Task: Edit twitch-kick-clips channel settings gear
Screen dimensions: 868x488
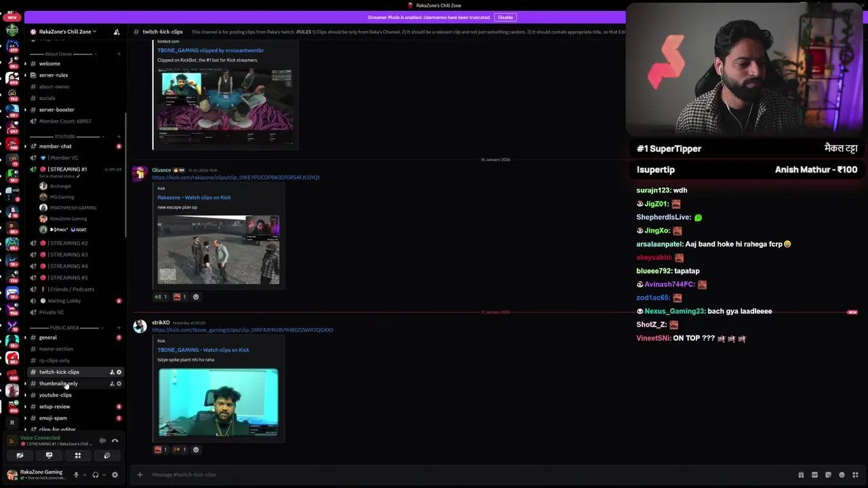Action: click(x=119, y=372)
